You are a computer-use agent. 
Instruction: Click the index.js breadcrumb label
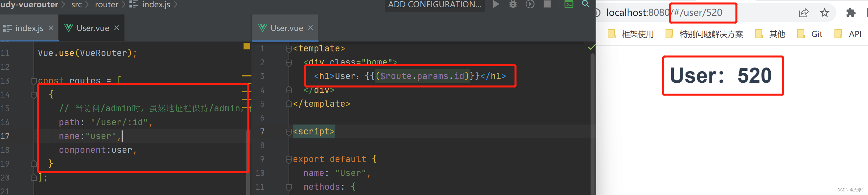pyautogui.click(x=156, y=4)
